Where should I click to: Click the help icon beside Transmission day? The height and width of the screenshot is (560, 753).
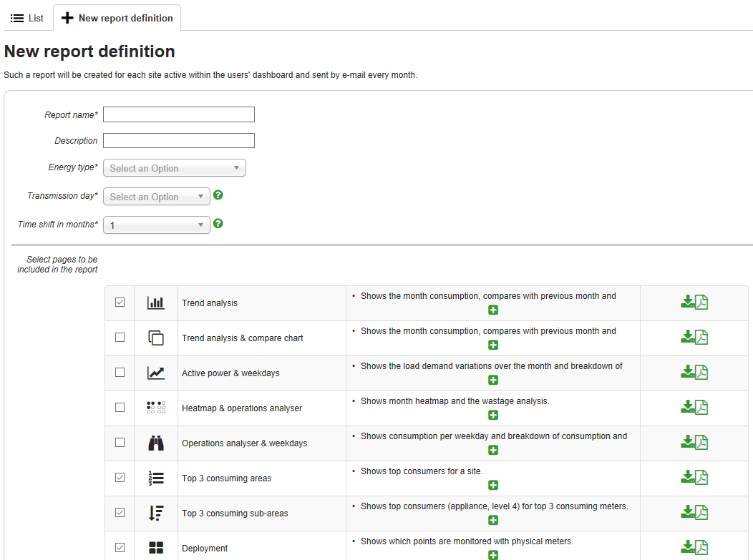[218, 195]
